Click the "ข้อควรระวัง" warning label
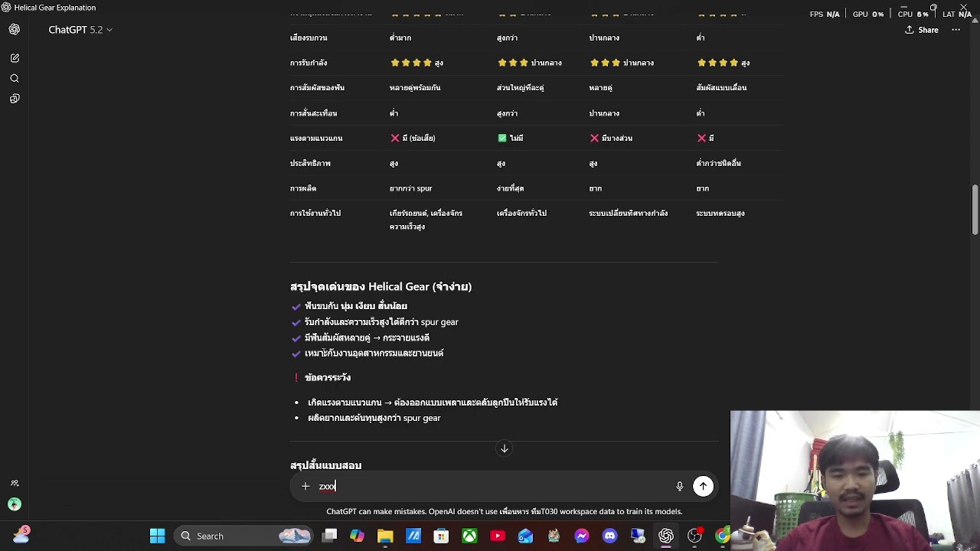Image resolution: width=980 pixels, height=551 pixels. click(328, 377)
